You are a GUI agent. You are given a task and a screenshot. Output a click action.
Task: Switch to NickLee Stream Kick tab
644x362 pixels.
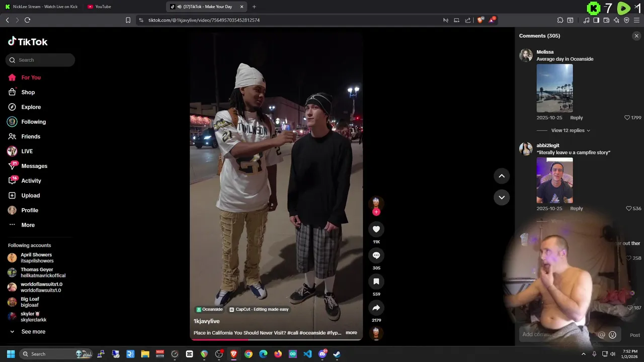click(41, 7)
